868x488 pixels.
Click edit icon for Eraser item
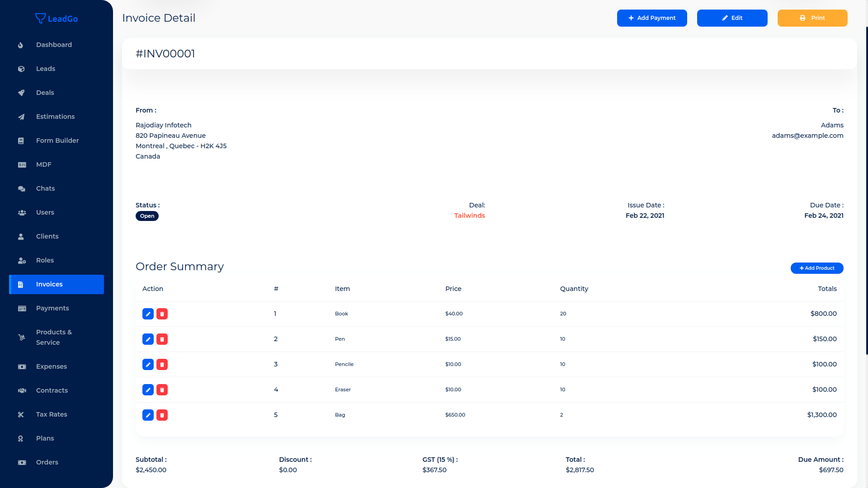[x=148, y=389]
